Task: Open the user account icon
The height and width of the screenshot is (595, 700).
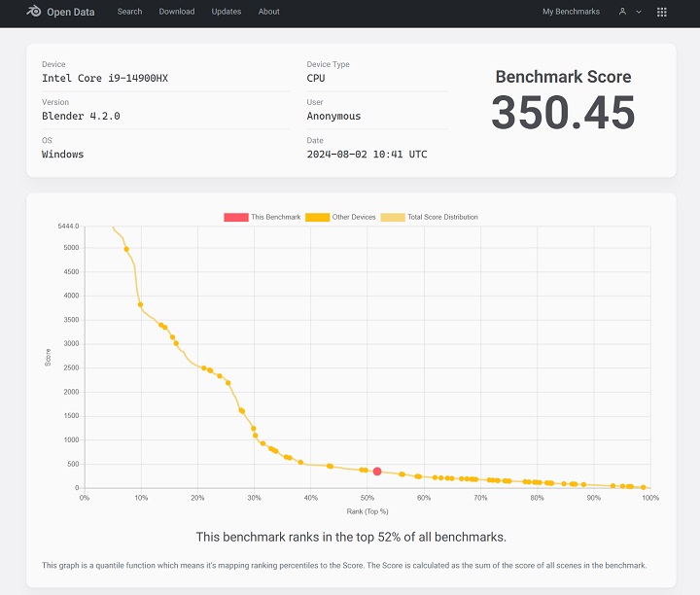Action: click(622, 12)
